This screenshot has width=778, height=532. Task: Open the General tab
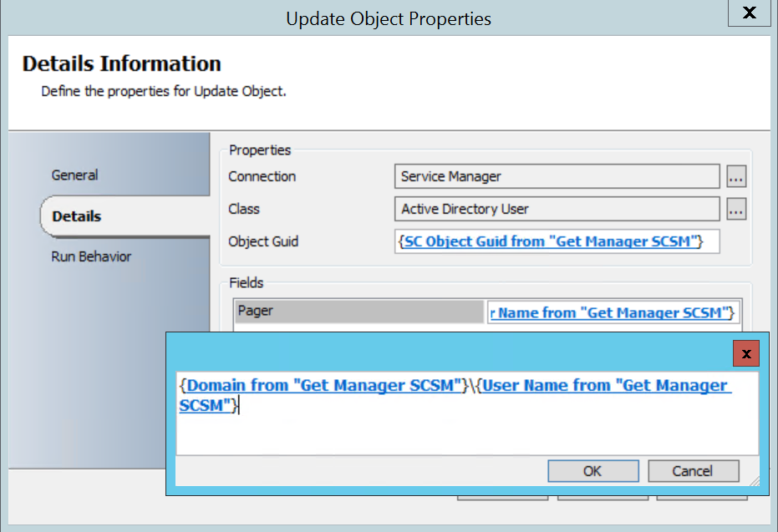coord(75,175)
